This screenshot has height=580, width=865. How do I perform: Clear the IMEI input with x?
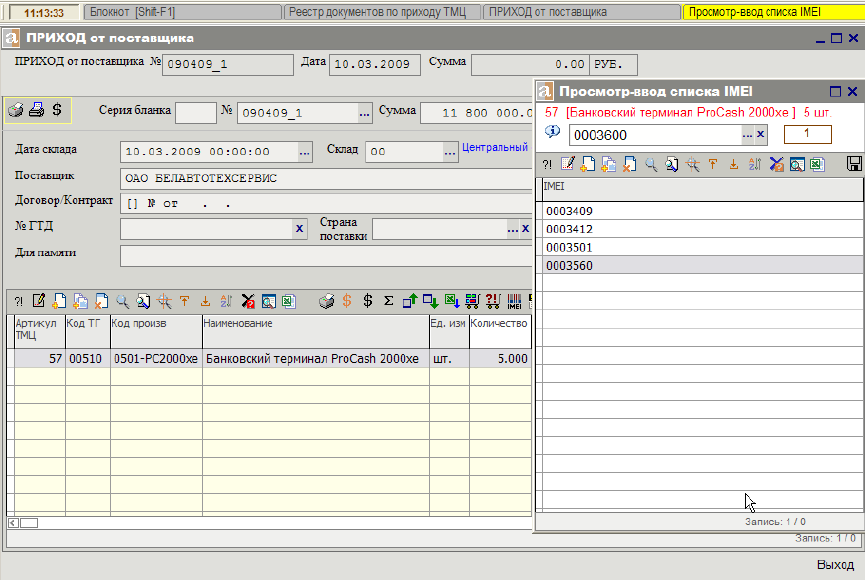760,134
